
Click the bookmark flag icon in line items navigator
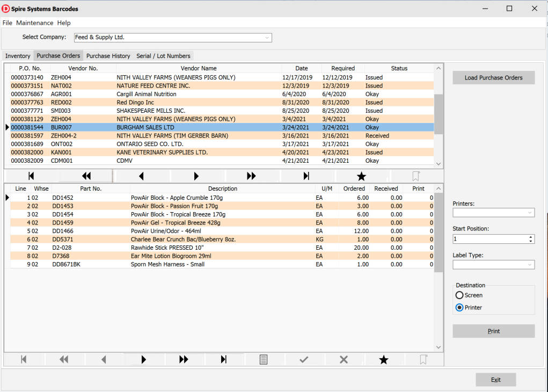click(423, 359)
